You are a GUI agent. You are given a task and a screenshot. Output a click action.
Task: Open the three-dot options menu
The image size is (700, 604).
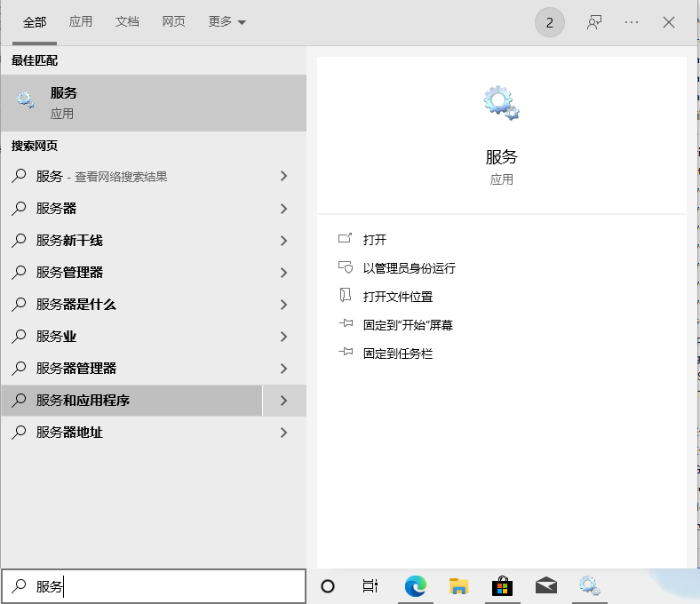pyautogui.click(x=632, y=22)
